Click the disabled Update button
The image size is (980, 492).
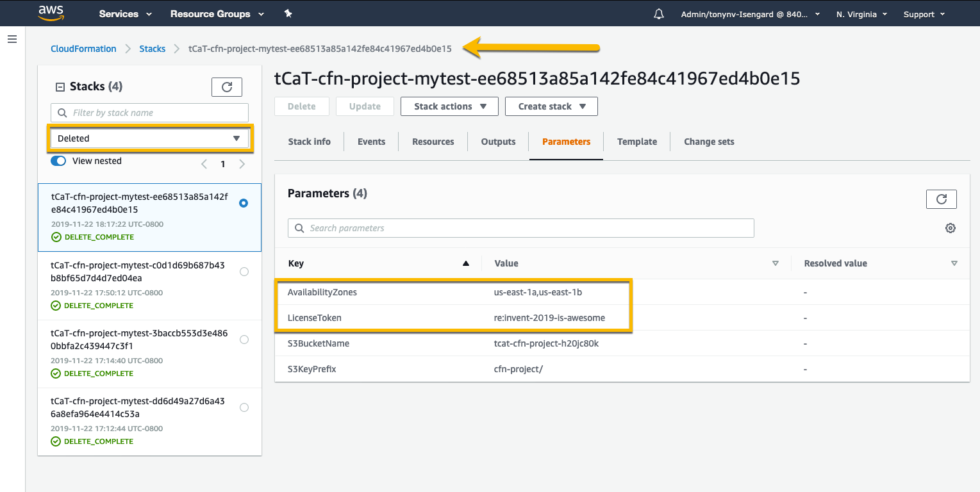tap(365, 106)
